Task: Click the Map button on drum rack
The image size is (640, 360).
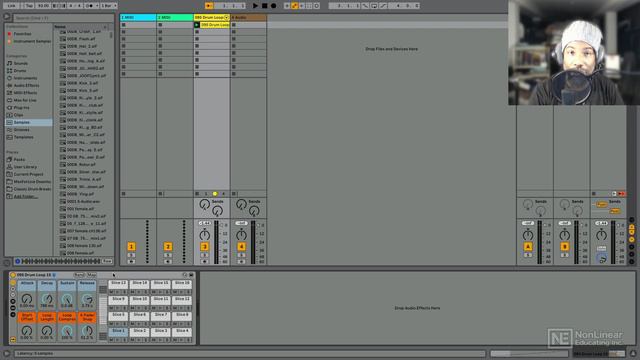Action: [x=91, y=275]
